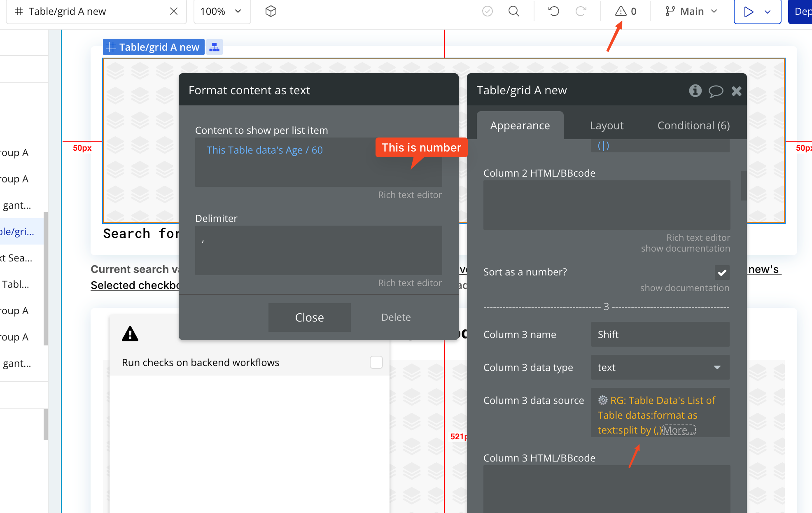Switch to the Layout tab

(607, 125)
